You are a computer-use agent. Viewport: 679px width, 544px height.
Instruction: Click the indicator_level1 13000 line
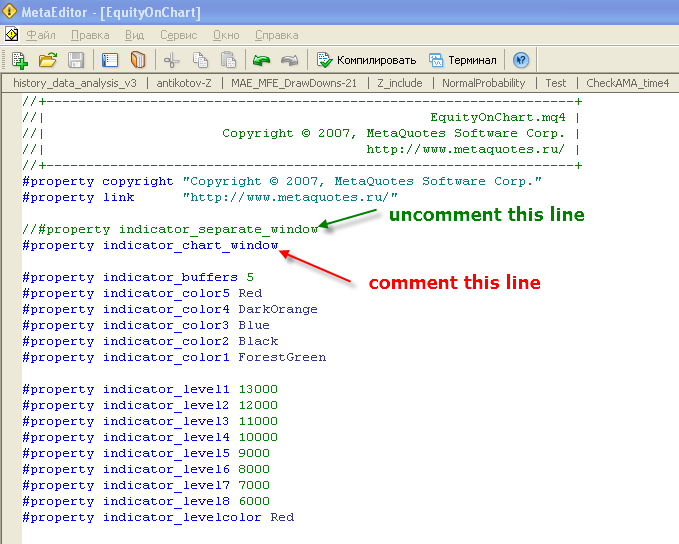(150, 389)
